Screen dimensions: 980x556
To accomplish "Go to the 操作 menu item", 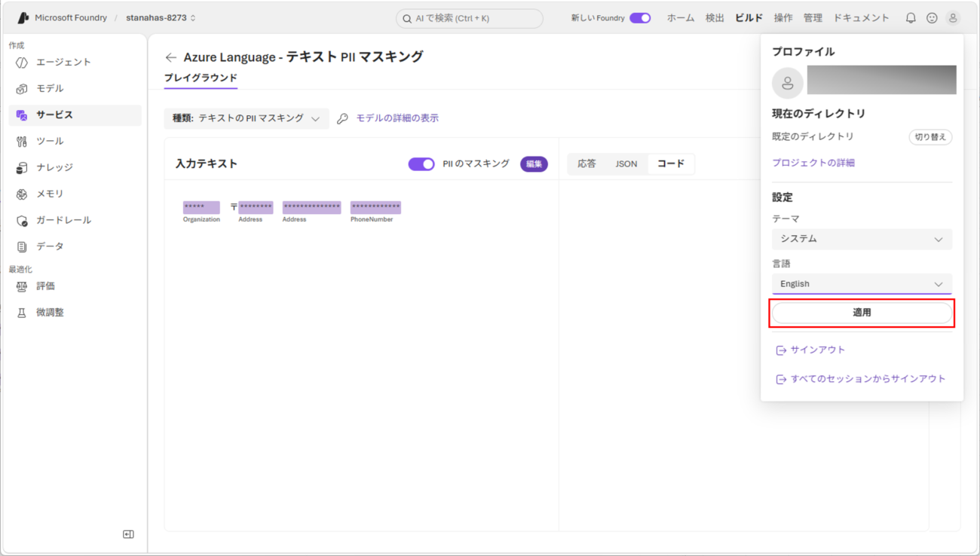I will tap(783, 18).
